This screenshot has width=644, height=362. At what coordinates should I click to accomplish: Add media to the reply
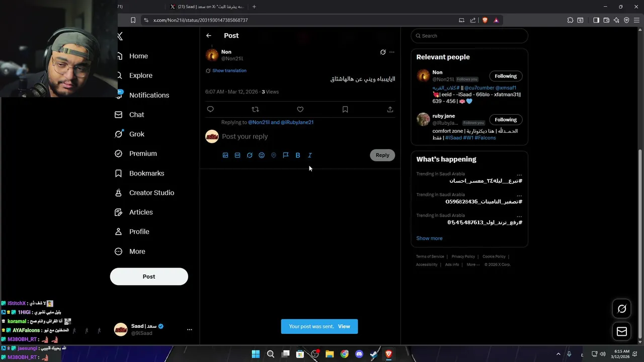click(225, 155)
